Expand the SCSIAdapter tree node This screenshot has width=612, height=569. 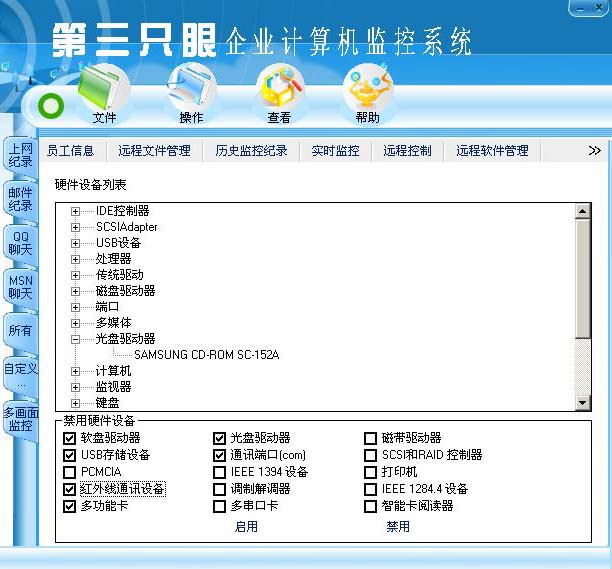pos(75,228)
